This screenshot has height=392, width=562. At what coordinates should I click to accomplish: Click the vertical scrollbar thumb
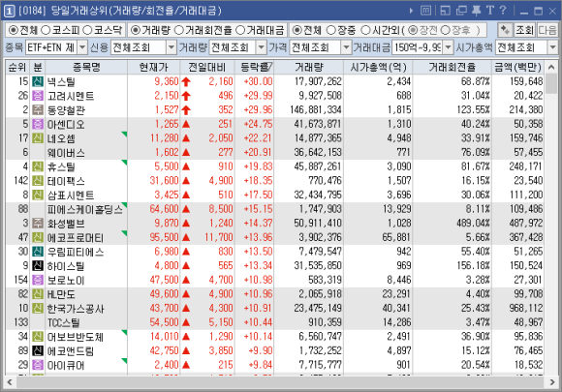point(551,84)
